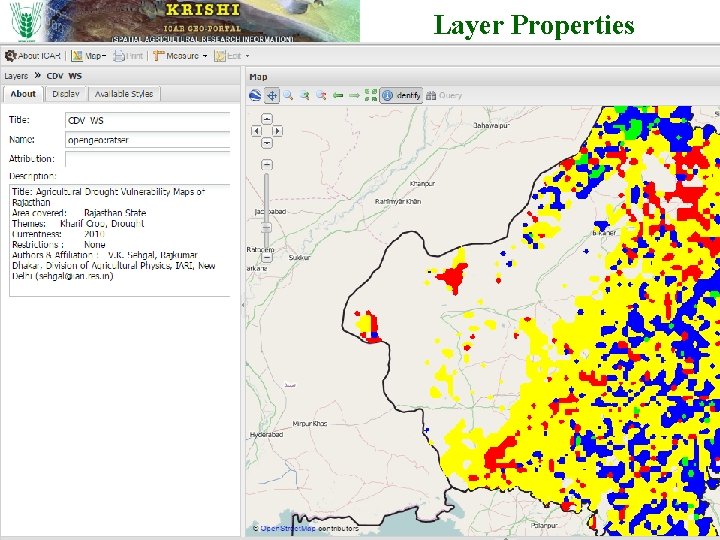This screenshot has height=540, width=720.
Task: Click the Query button
Action: pos(444,95)
